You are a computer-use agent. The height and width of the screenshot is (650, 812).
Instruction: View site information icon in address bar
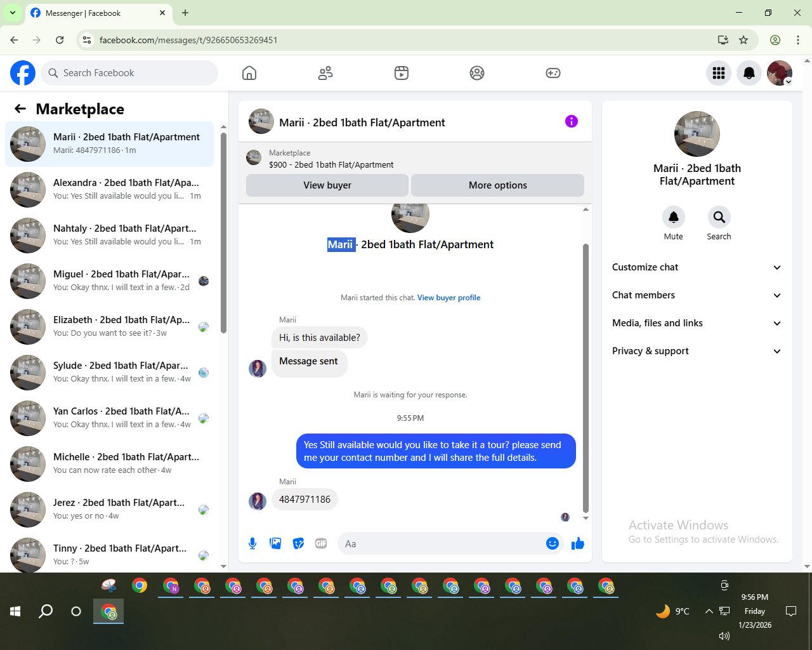pyautogui.click(x=87, y=40)
